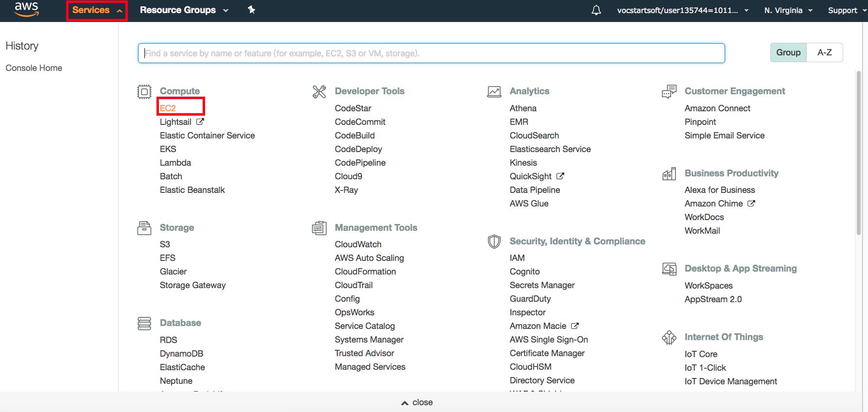Click external link icon beside Amazon Chime
The image size is (868, 412).
point(751,203)
